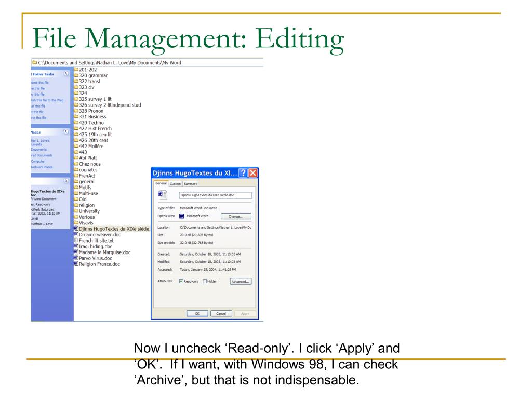The width and height of the screenshot is (532, 399).
Task: Open the 201-202 folder icon
Action: tap(76, 70)
